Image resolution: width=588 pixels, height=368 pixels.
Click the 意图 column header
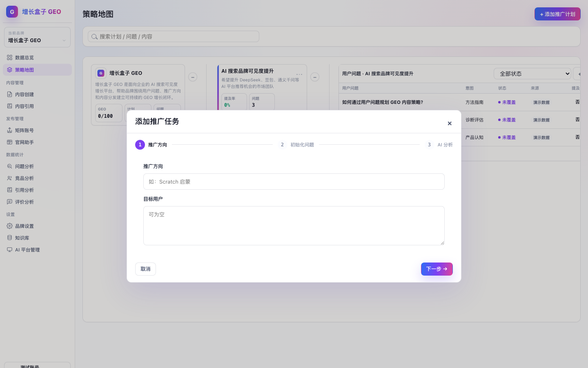pos(470,88)
